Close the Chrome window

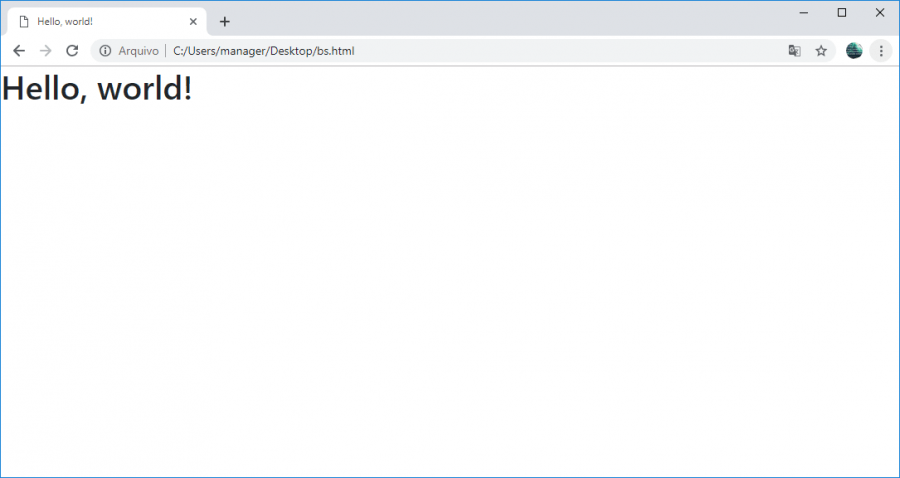(x=879, y=13)
